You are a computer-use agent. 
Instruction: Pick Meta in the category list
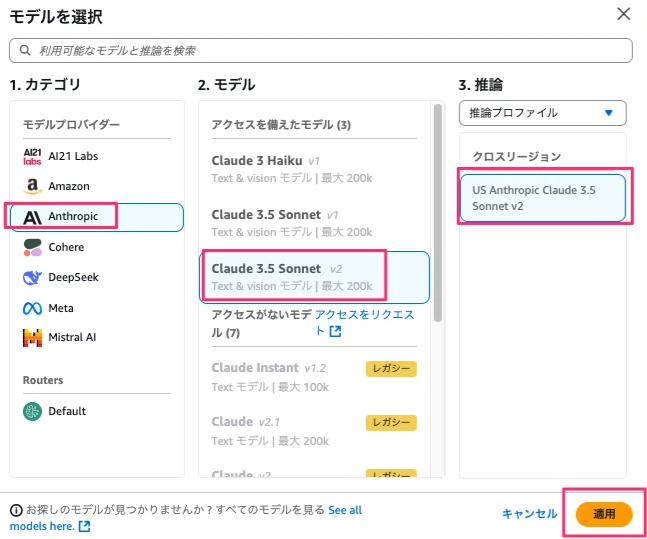coord(97,308)
